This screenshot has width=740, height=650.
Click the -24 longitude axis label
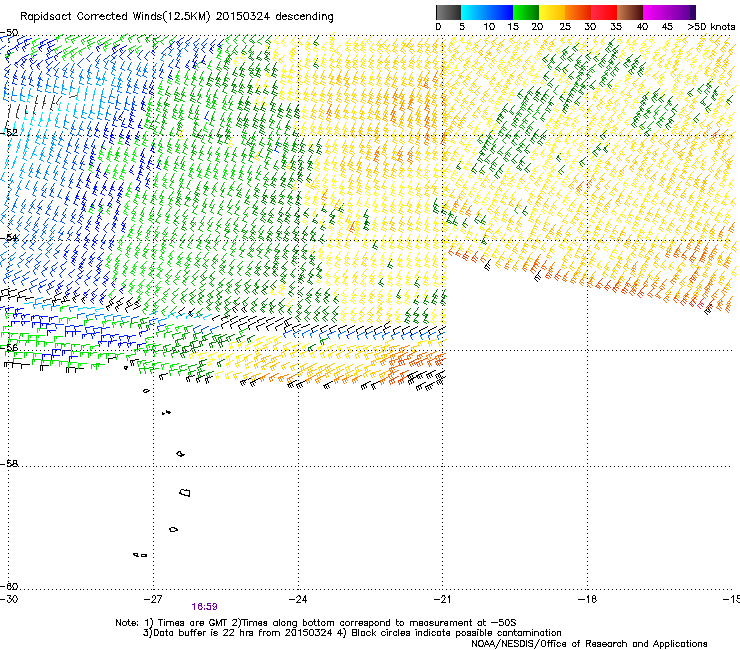[x=298, y=599]
